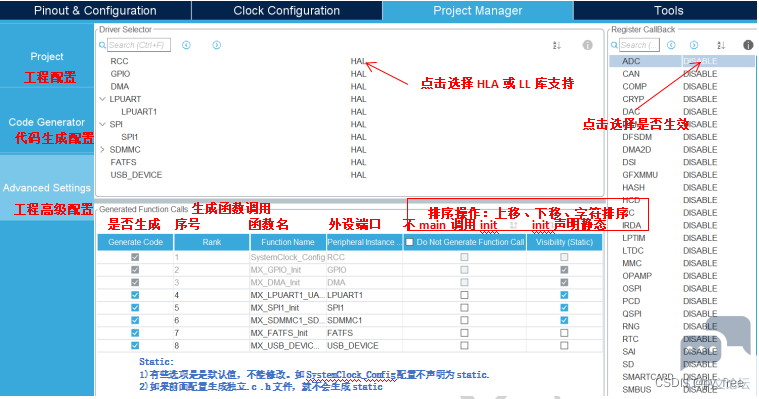Screen dimensions: 759x399
Task: Click the Register CallBack search magnifier icon
Action: click(614, 45)
